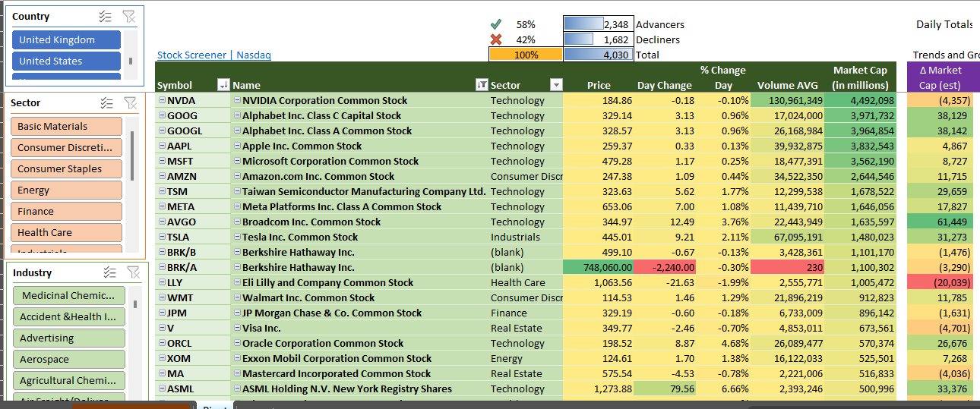
Task: Collapse the Oracle Corporation Common Stock name group
Action: click(x=237, y=343)
